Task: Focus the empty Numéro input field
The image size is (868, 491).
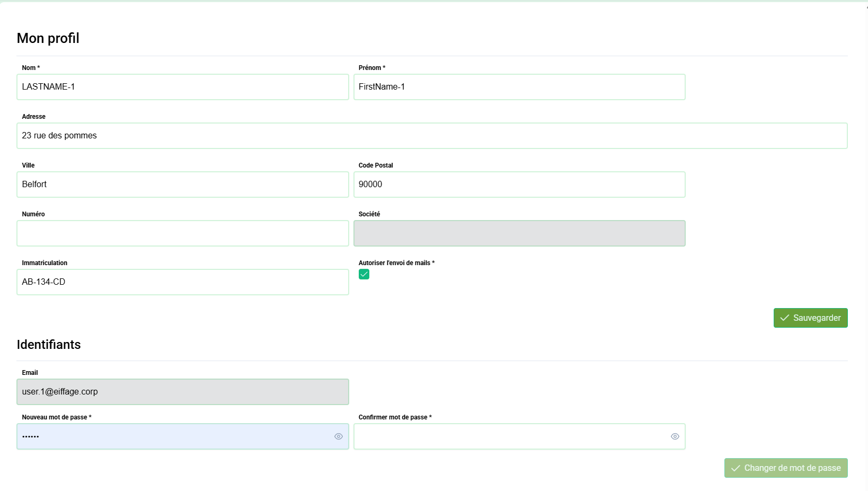Action: click(182, 233)
